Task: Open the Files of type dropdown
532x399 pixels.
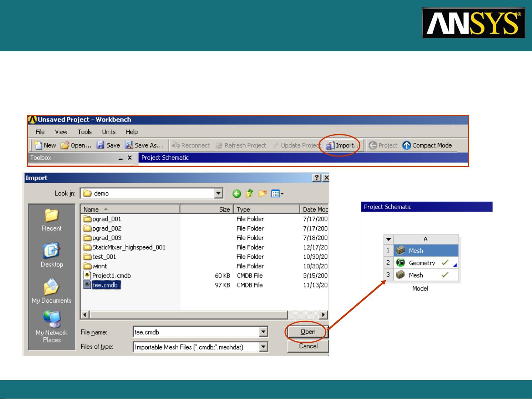Action: (x=264, y=347)
